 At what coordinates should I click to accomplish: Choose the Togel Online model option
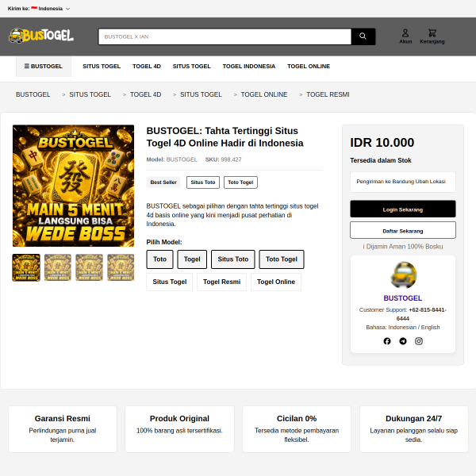point(276,282)
